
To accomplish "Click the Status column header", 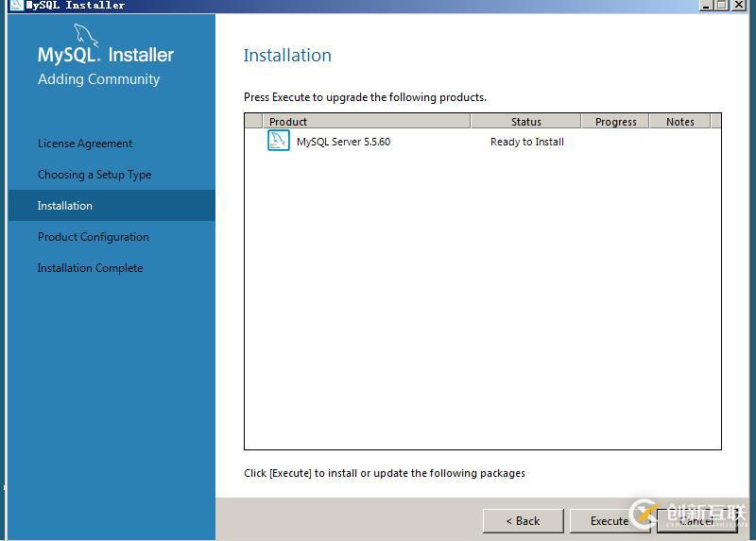I will [525, 122].
